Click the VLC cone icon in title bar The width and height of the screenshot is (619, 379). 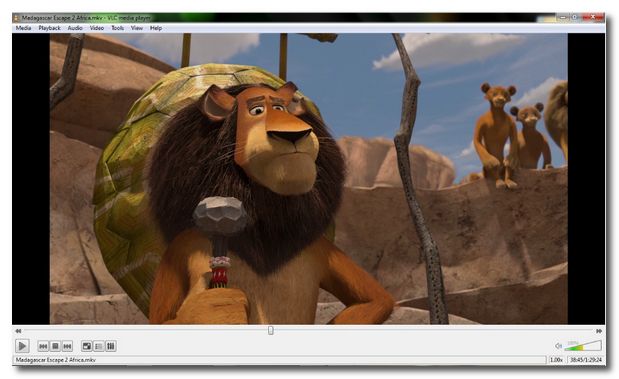click(x=17, y=18)
